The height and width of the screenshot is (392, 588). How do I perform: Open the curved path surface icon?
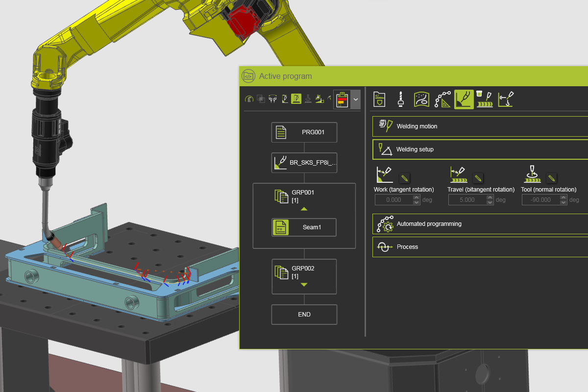click(422, 99)
